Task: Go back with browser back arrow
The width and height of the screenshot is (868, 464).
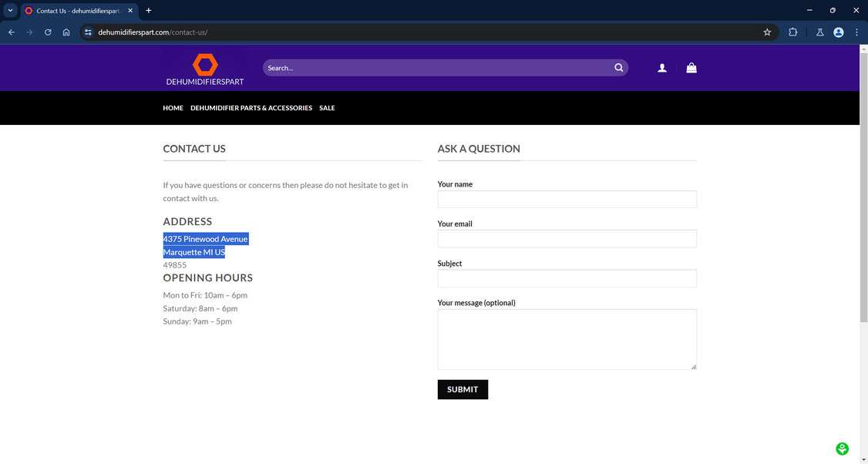Action: click(x=11, y=32)
